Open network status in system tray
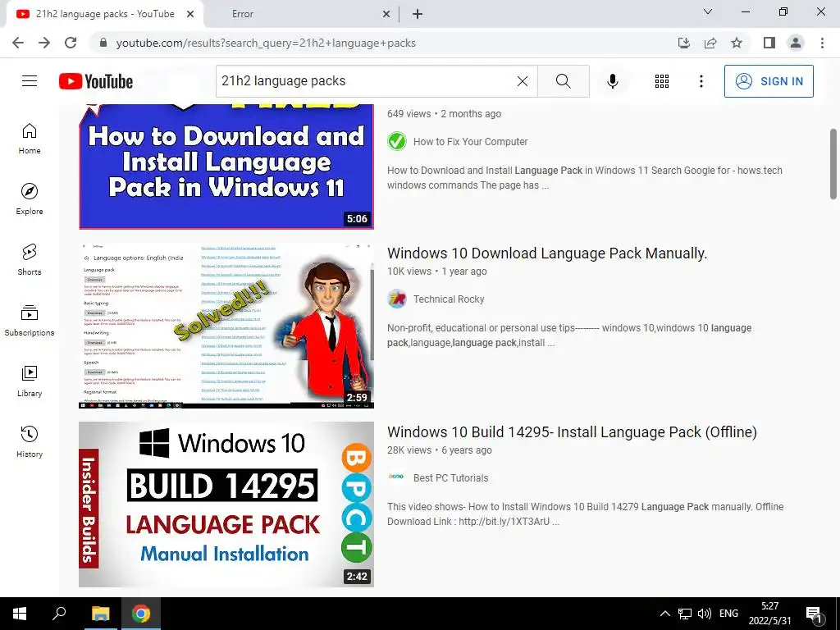 pos(685,614)
